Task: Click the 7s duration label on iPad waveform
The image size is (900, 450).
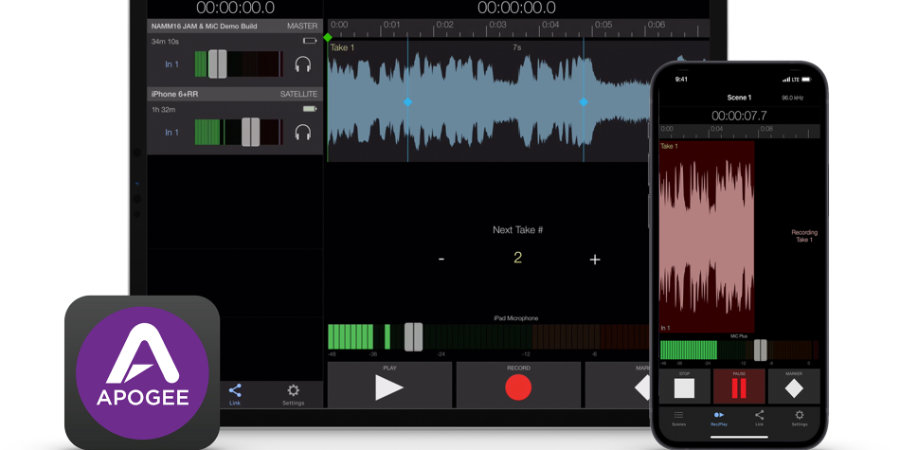Action: pos(517,48)
